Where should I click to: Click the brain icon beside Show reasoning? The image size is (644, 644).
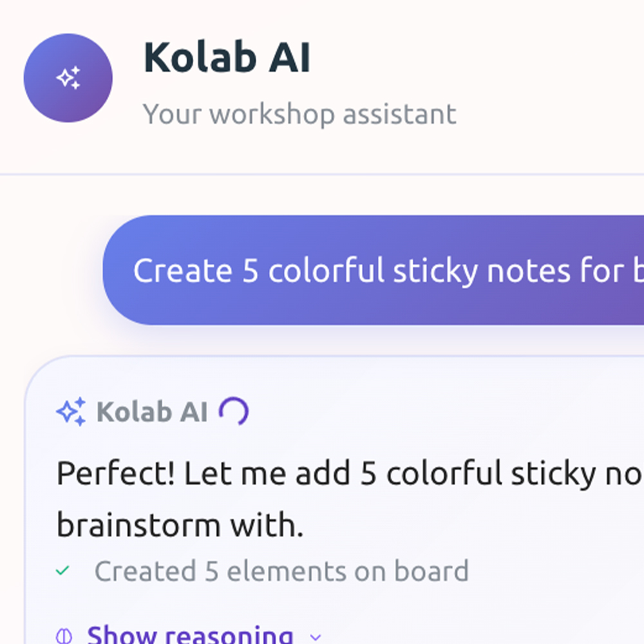pyautogui.click(x=64, y=636)
